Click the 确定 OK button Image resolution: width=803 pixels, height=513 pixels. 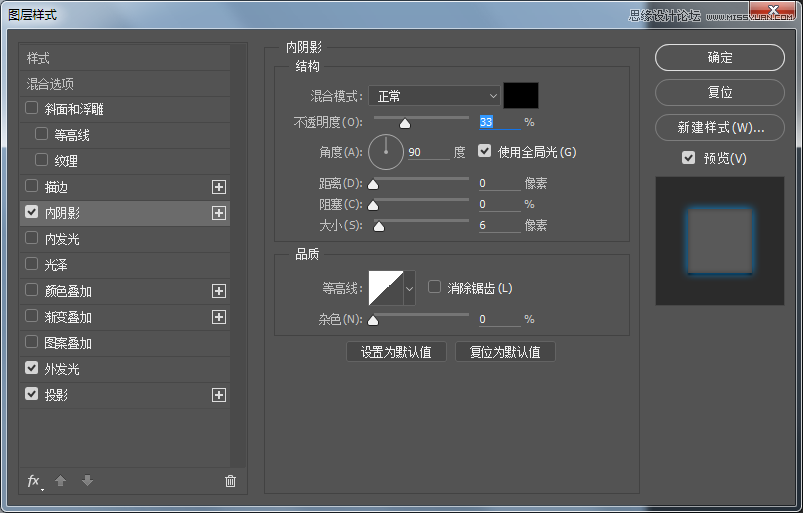(x=720, y=57)
